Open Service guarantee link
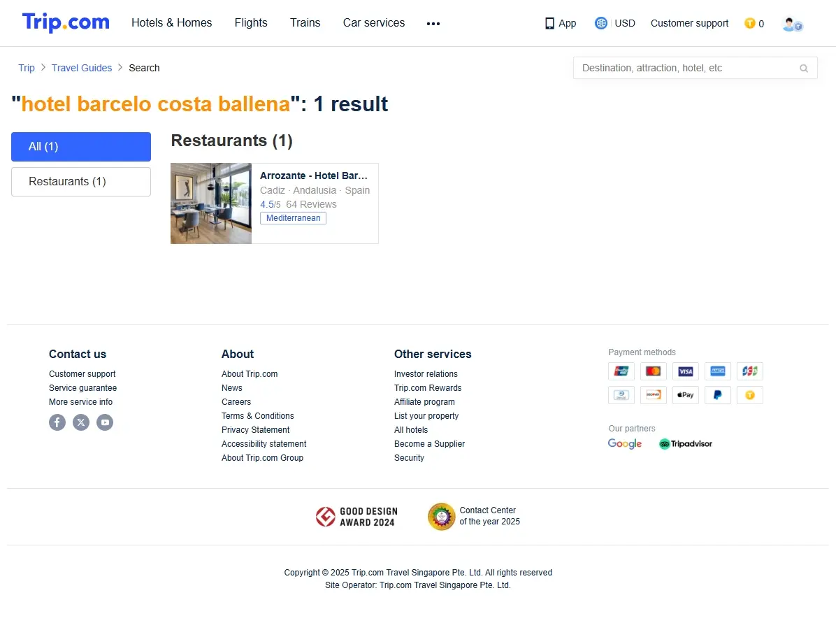The image size is (836, 644). 82,388
